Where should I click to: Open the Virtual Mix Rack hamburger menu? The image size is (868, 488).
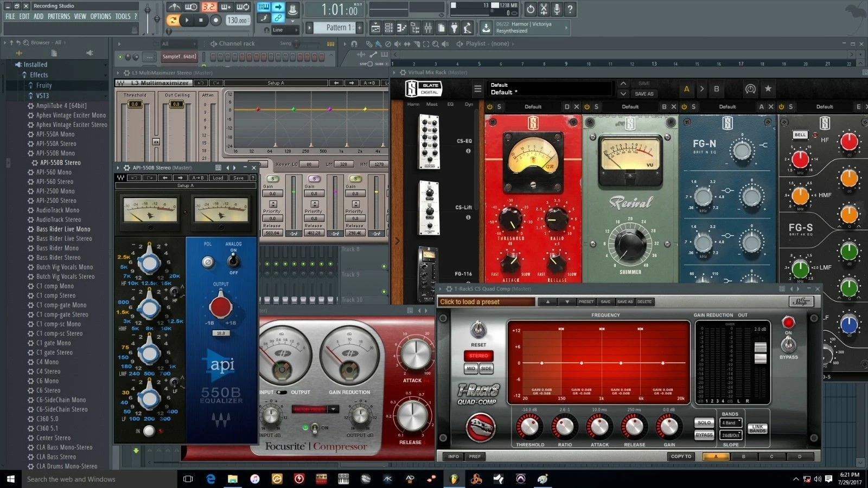[x=477, y=89]
